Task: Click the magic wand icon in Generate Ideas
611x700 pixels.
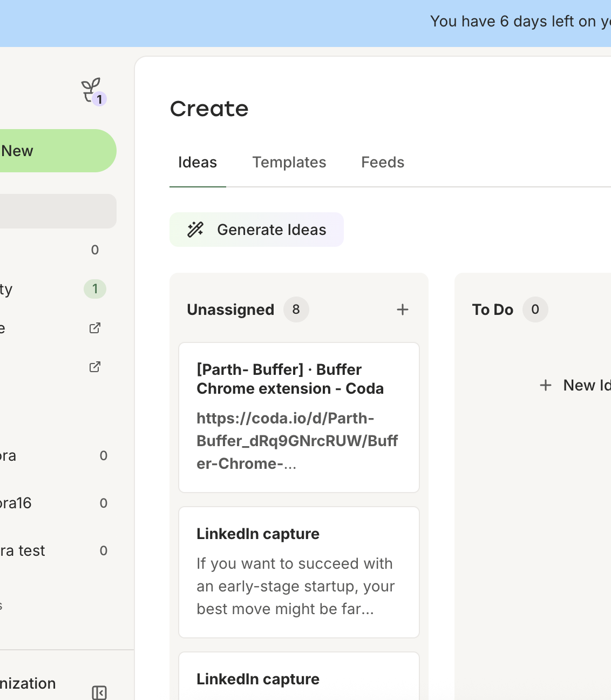Action: click(195, 230)
